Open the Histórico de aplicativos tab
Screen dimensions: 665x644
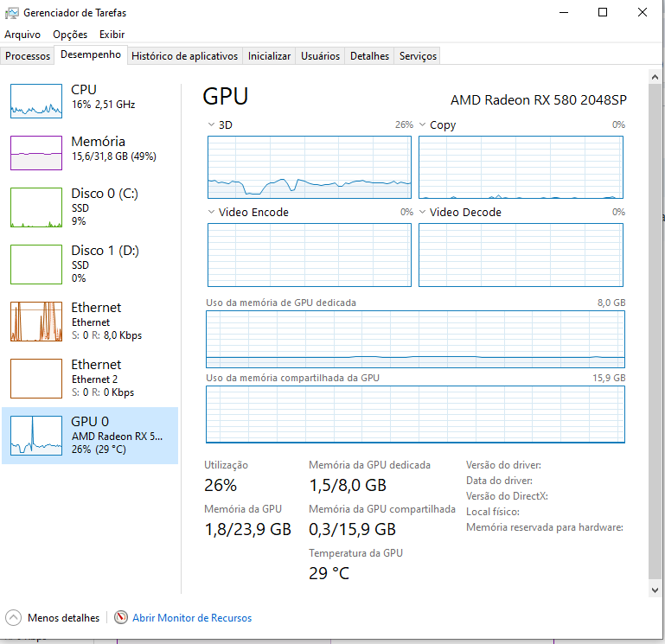point(184,56)
